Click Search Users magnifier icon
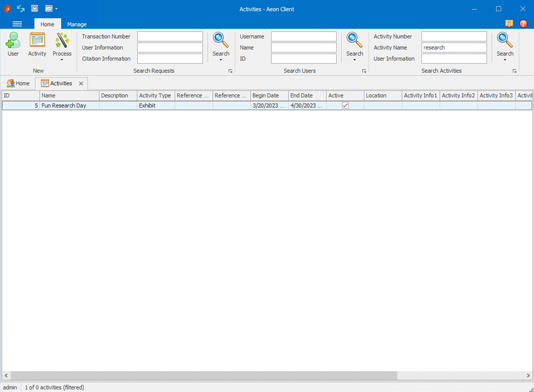Viewport: 534px width, 392px height. 354,40
